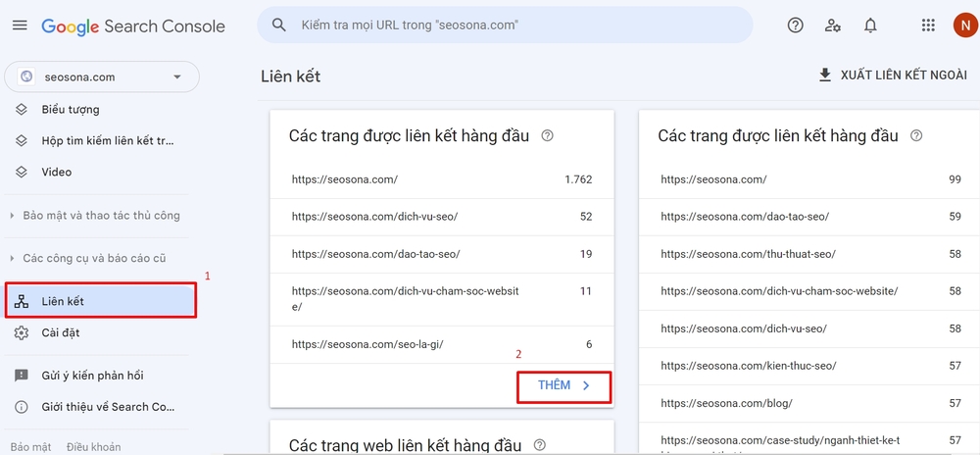The width and height of the screenshot is (980, 455).
Task: Click help icon on right Các trang được liên kết card
Action: tap(916, 135)
